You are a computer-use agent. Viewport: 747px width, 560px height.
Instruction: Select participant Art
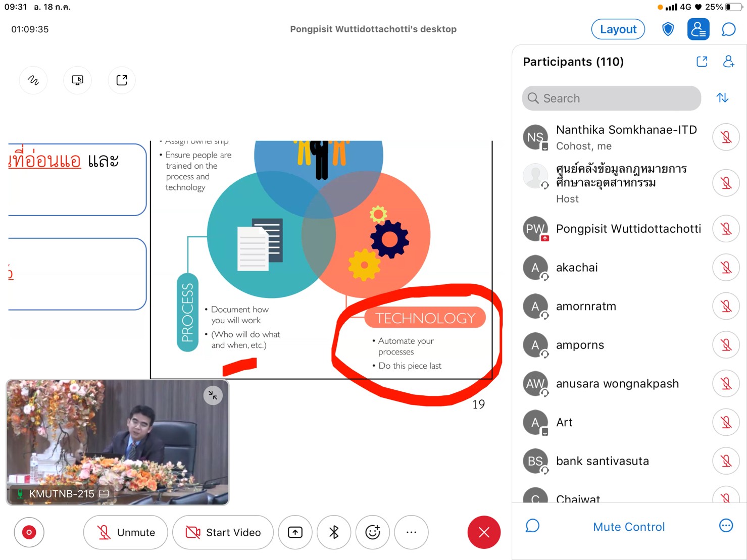629,422
